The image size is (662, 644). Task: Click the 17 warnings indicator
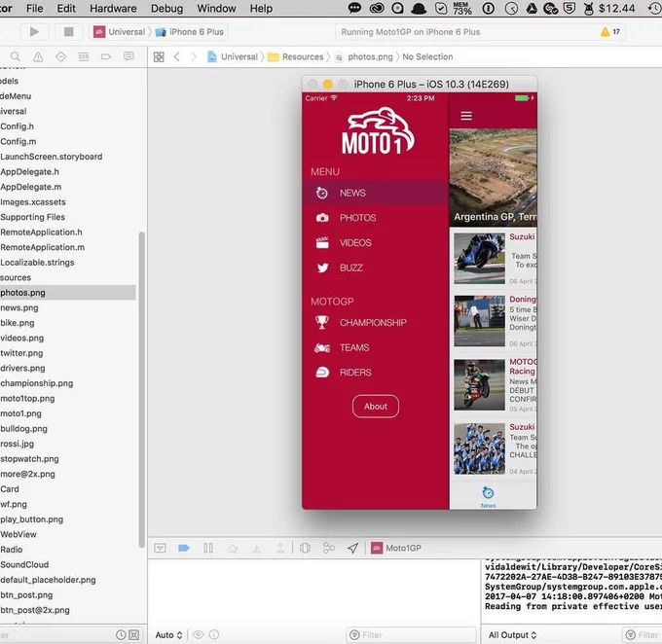coord(610,32)
